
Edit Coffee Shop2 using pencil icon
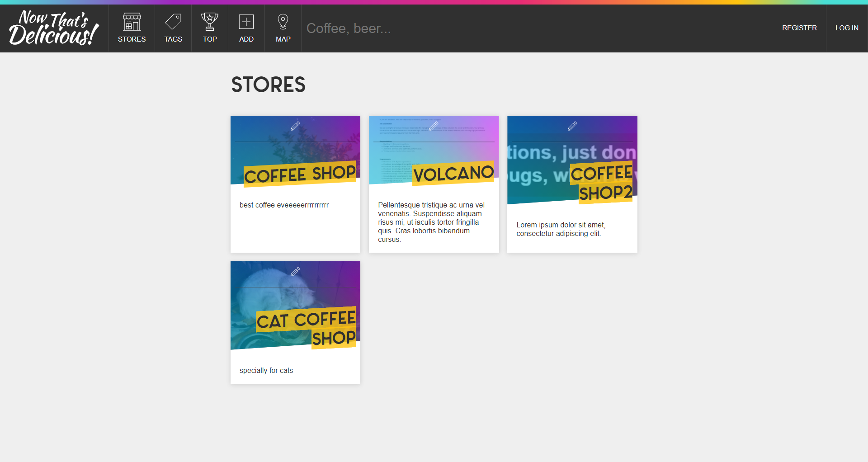click(572, 126)
